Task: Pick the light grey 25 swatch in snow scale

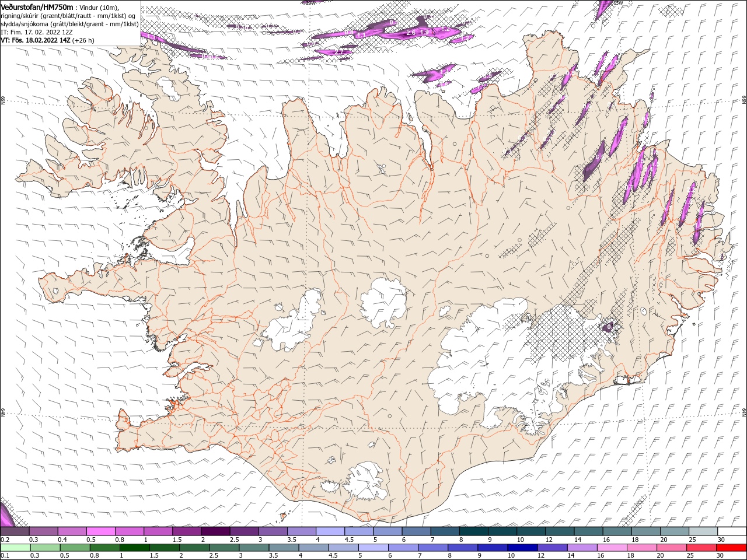Action: pos(703,531)
